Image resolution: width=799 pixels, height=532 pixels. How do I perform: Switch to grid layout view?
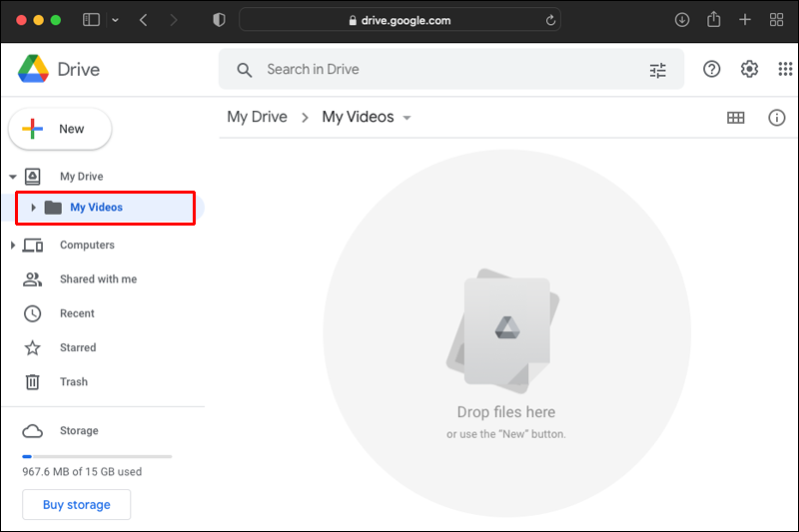tap(735, 118)
